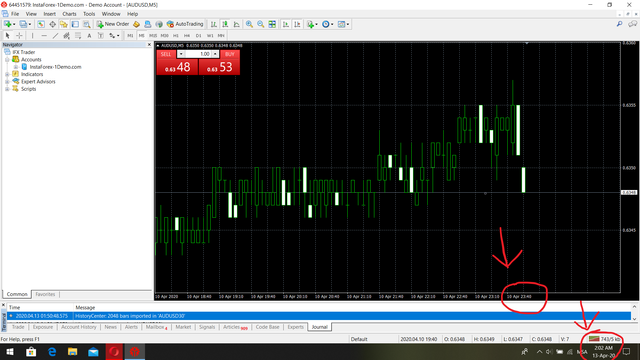Viewport: 640px width, 360px height.
Task: Select the cursor arrow tool
Action: click(7, 36)
